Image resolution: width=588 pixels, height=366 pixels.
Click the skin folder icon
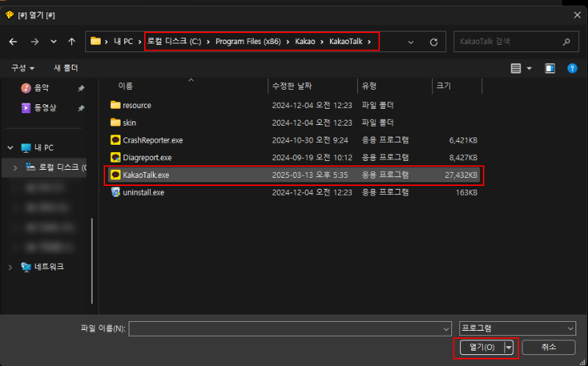click(x=115, y=122)
